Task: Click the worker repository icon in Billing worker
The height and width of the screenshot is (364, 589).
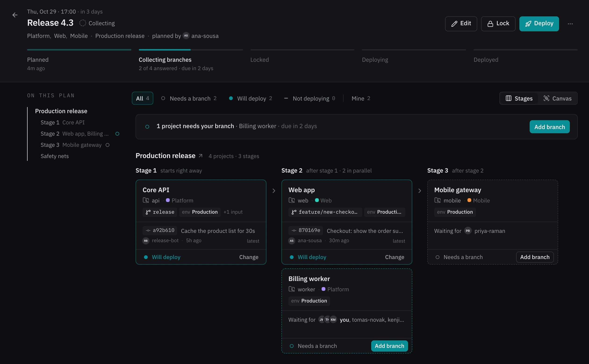Action: [x=291, y=289]
